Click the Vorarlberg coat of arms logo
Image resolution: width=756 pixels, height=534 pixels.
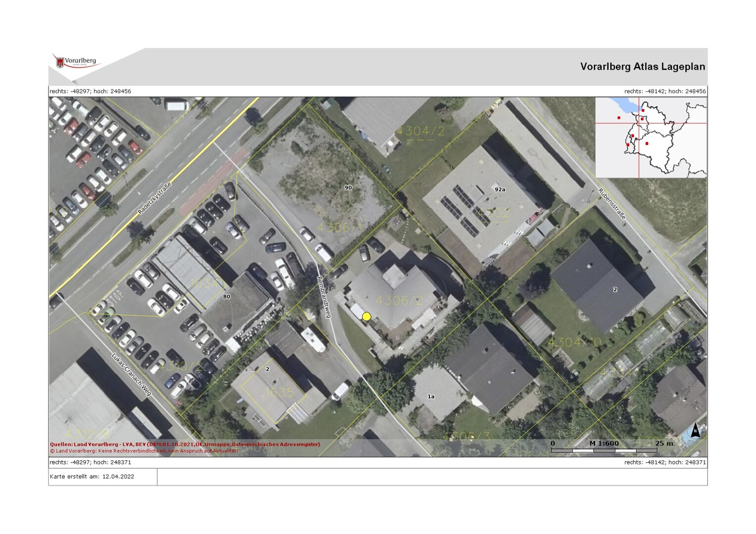click(x=60, y=62)
